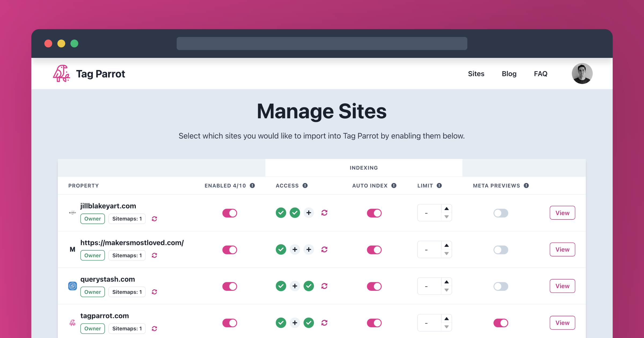Open info icon next to Limit header
Image resolution: width=644 pixels, height=338 pixels.
[439, 186]
